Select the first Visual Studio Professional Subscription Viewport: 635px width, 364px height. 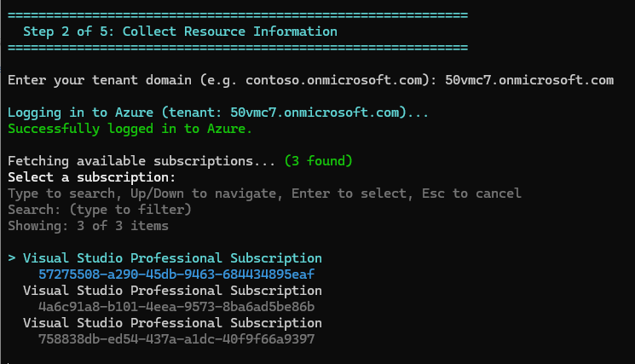(172, 258)
